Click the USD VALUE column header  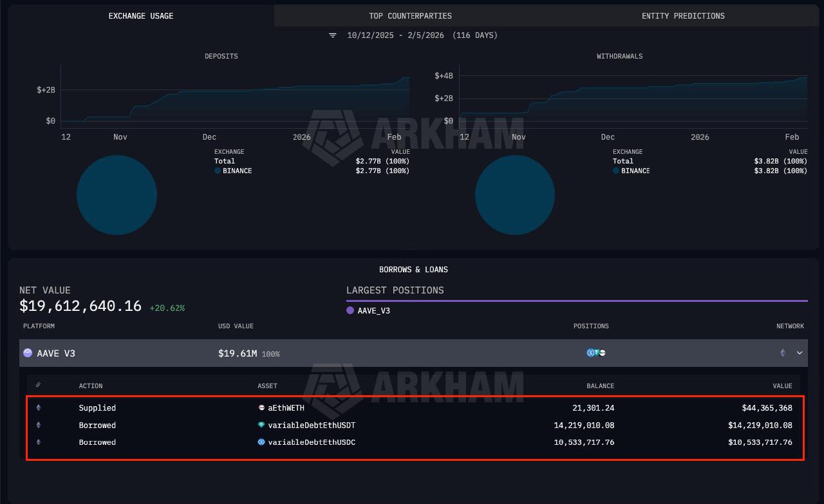236,326
